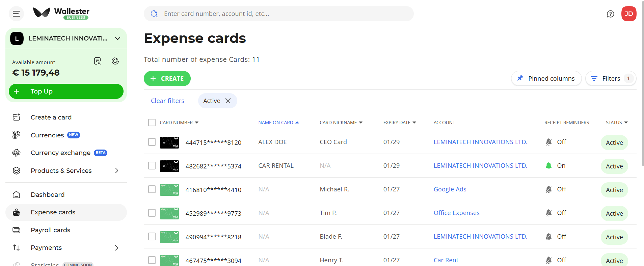Open the Google Ads account link
The width and height of the screenshot is (644, 266).
(x=450, y=189)
